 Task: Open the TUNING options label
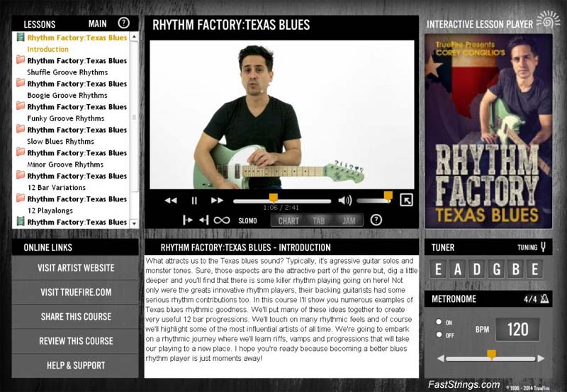click(527, 247)
